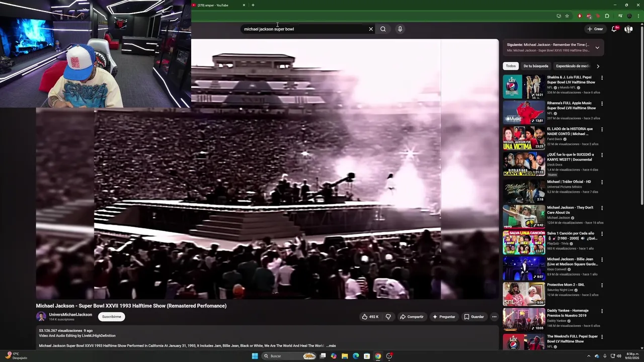Screen dimensions: 644x362
Task: Open Michael Tráiler Oficial title
Action: [x=569, y=182]
